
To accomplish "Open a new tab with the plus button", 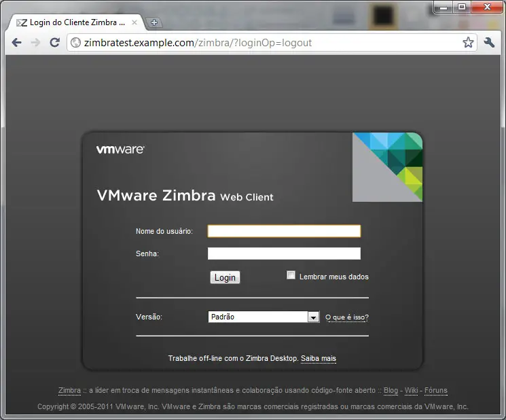I will [154, 22].
